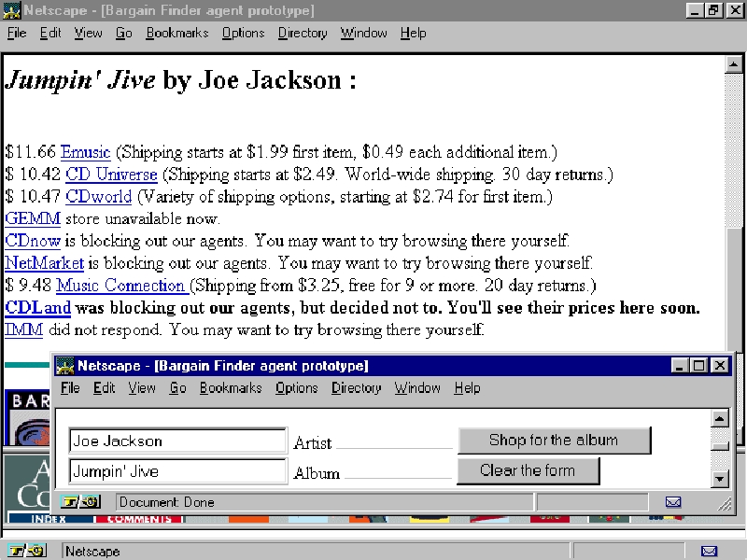
Task: Open mail envelope icon in front window status bar
Action: tap(673, 502)
